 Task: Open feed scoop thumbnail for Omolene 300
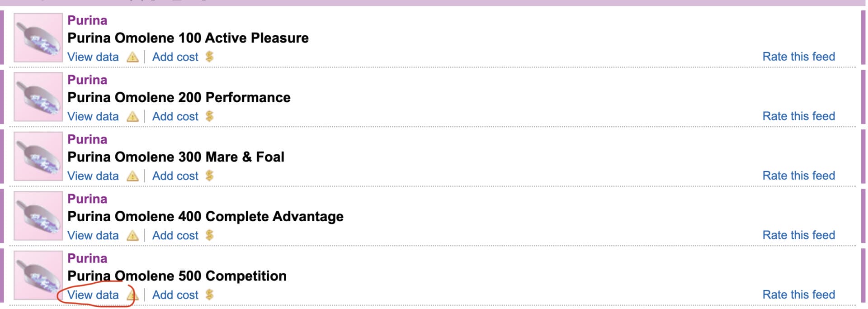pos(38,157)
